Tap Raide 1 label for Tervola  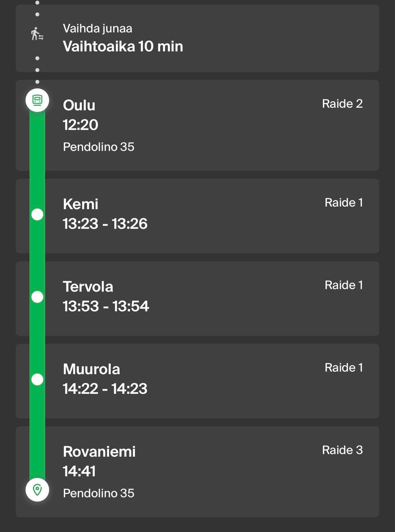tap(344, 285)
